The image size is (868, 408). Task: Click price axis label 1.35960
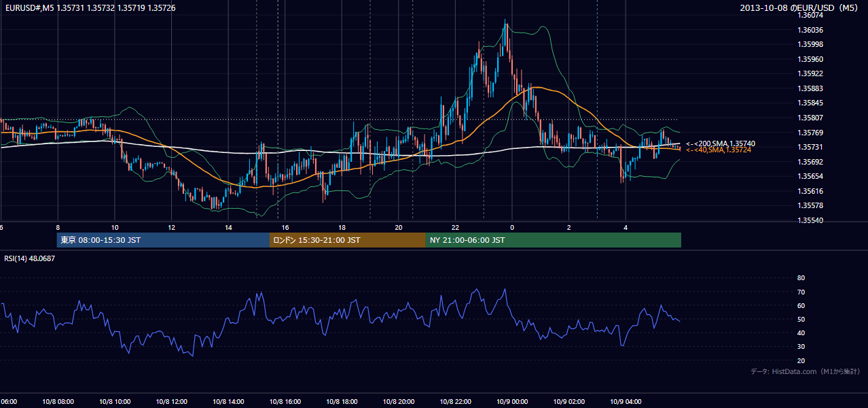(x=812, y=59)
